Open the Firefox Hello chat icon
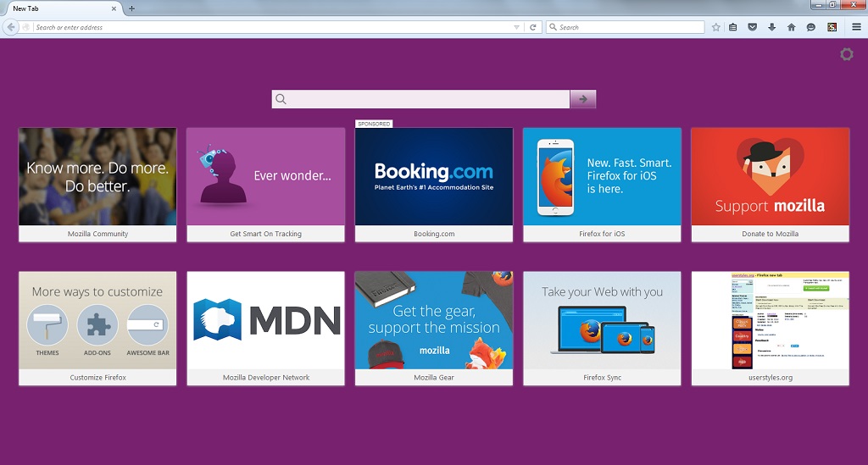The width and height of the screenshot is (868, 465). click(x=811, y=27)
